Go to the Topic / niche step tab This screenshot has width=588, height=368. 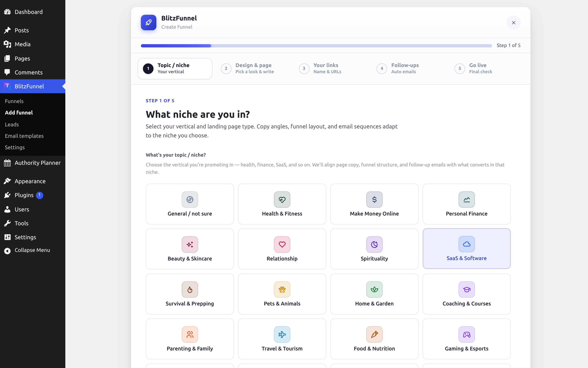click(175, 68)
